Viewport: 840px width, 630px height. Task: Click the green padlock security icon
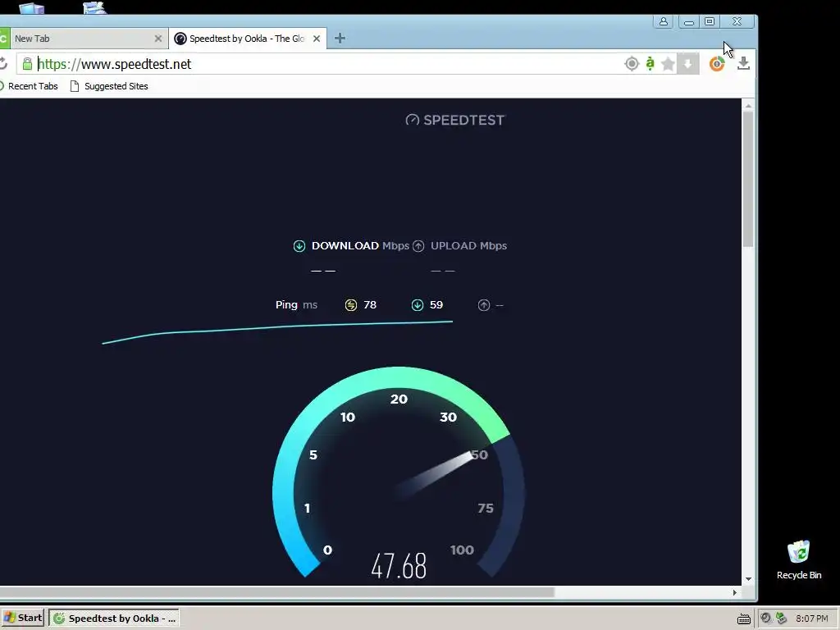pos(27,64)
